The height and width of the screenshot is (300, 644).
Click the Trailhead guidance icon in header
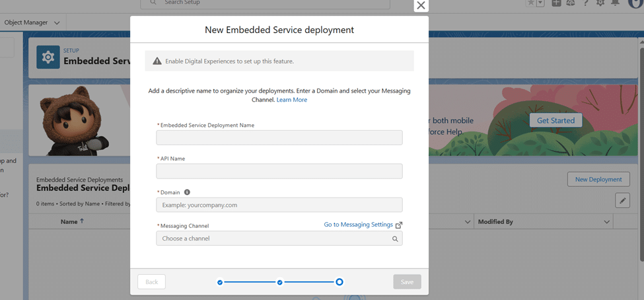pyautogui.click(x=571, y=3)
